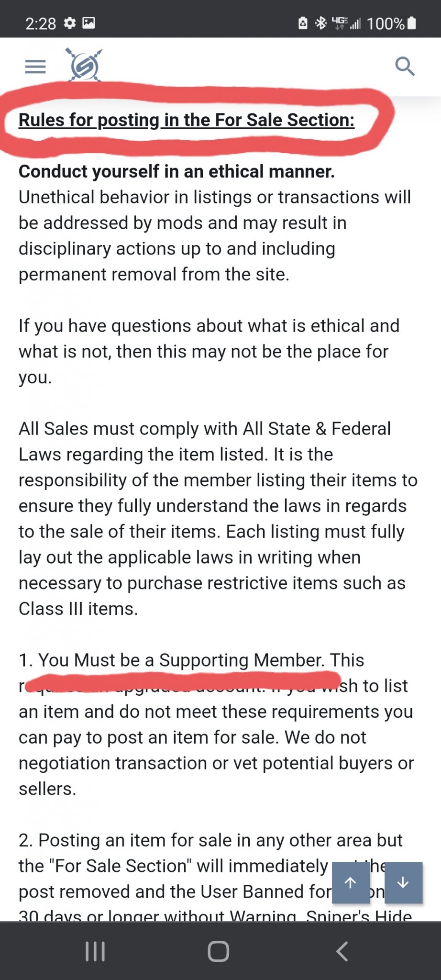Select heading 'Rules for posting in the For Sale Section'

(187, 120)
